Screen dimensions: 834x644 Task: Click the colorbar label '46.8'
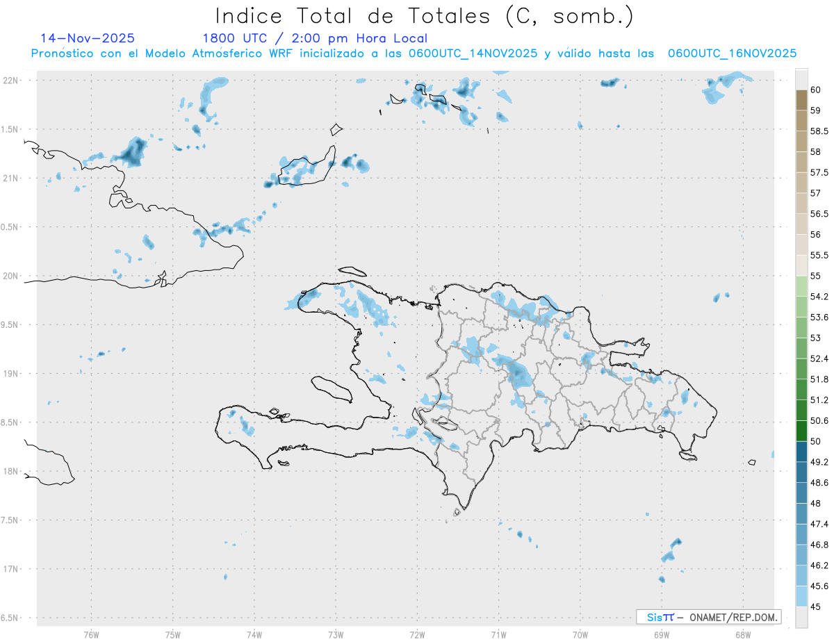(819, 545)
